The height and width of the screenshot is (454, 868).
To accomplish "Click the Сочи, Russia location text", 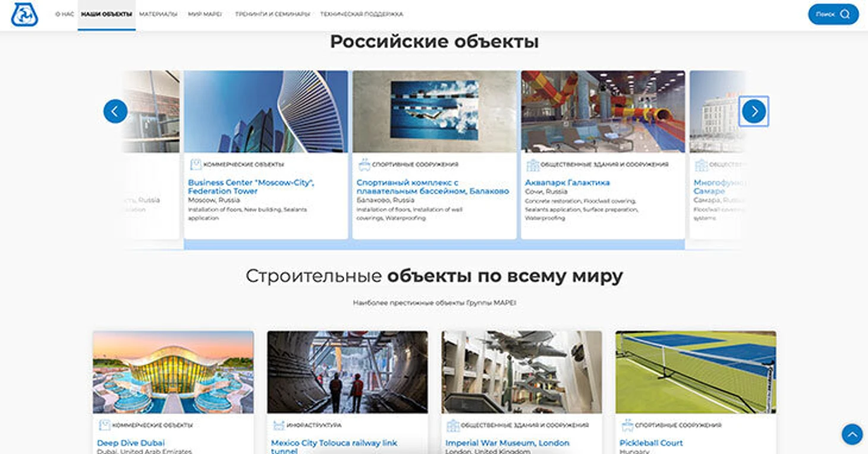I will (546, 192).
